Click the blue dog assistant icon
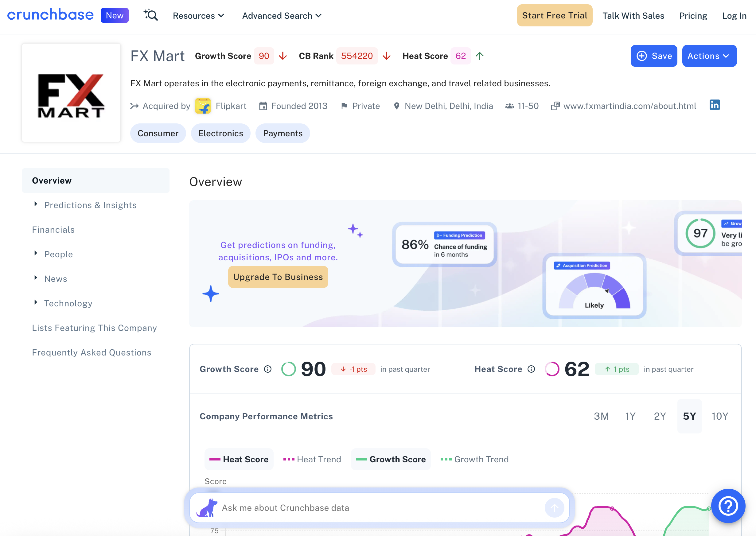 (207, 508)
